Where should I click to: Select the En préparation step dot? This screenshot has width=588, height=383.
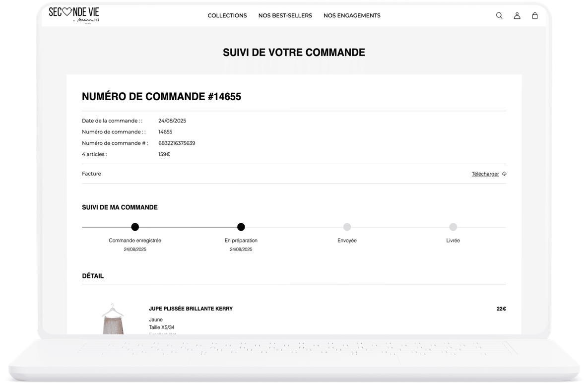[241, 227]
